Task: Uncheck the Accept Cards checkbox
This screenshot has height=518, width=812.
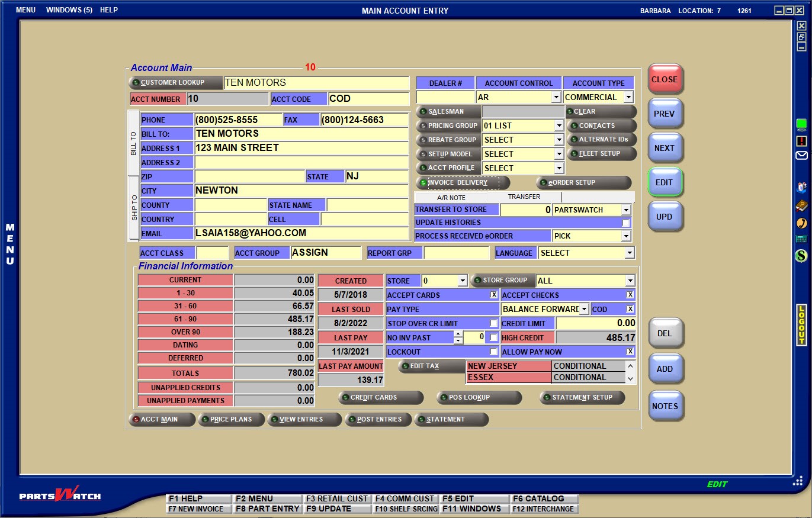Action: point(493,295)
